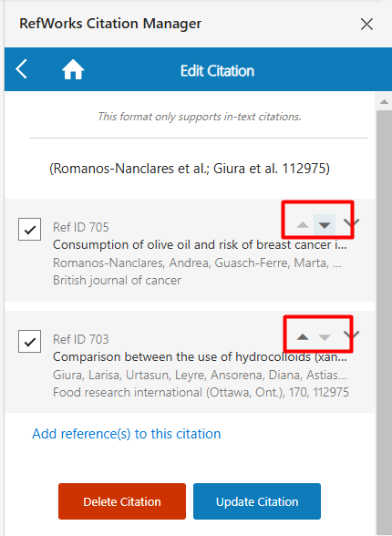Go back using the left chevron arrow
Image resolution: width=392 pixels, height=536 pixels.
coord(21,69)
